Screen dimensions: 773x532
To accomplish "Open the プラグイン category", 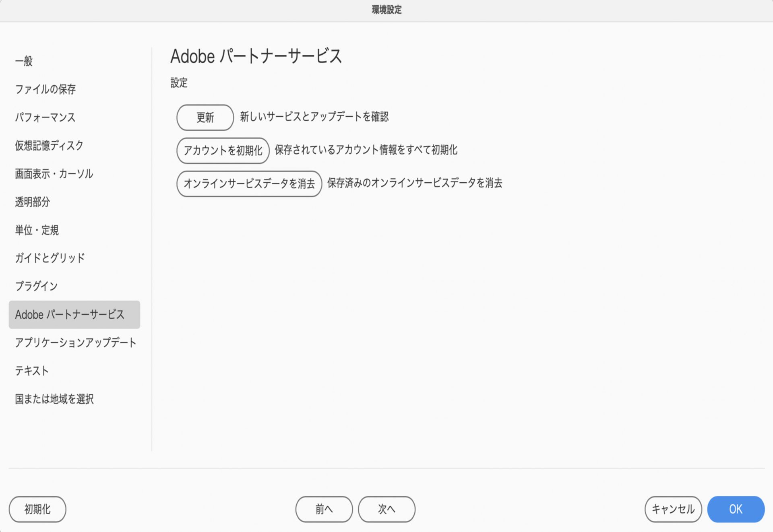I will (x=36, y=286).
